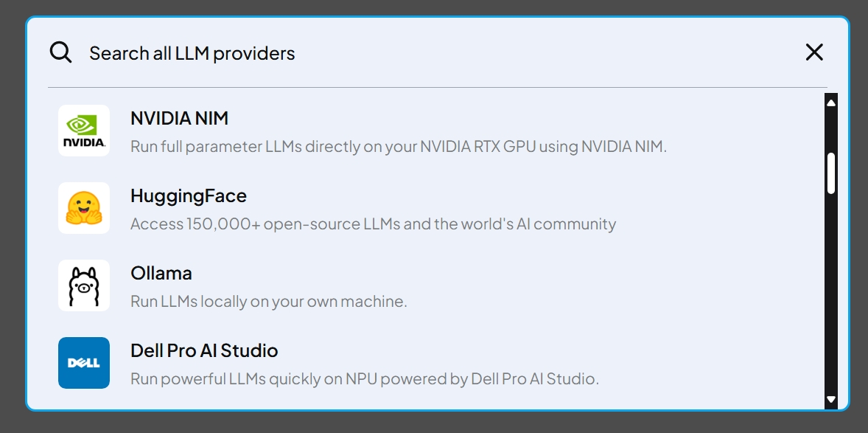Pick Ollama as the LLM provider
The height and width of the screenshot is (433, 868).
point(161,273)
